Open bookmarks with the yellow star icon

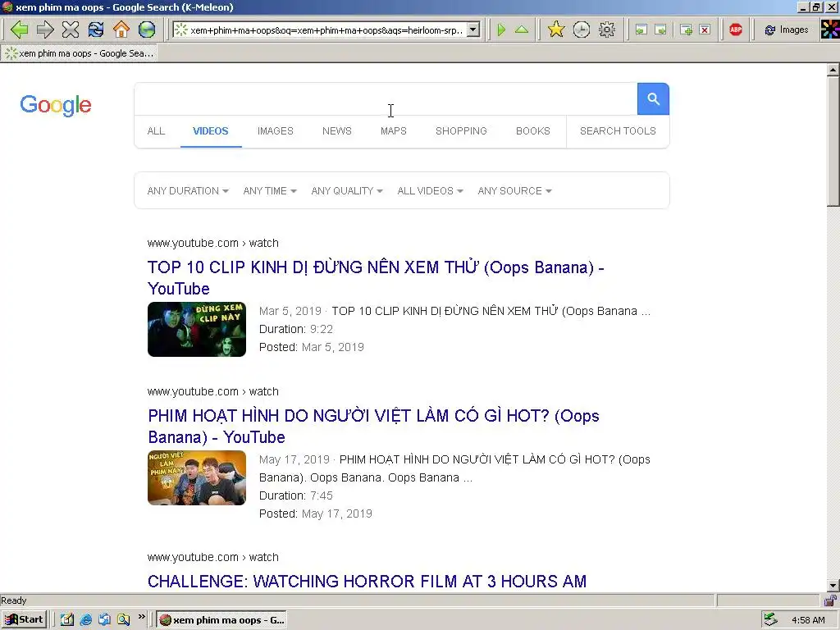(556, 30)
